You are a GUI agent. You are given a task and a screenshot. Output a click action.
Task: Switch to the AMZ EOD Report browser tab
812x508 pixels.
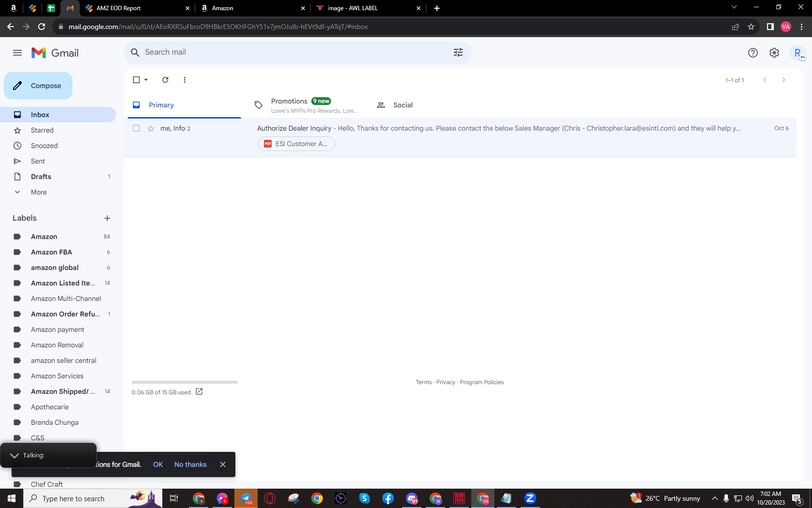(137, 8)
